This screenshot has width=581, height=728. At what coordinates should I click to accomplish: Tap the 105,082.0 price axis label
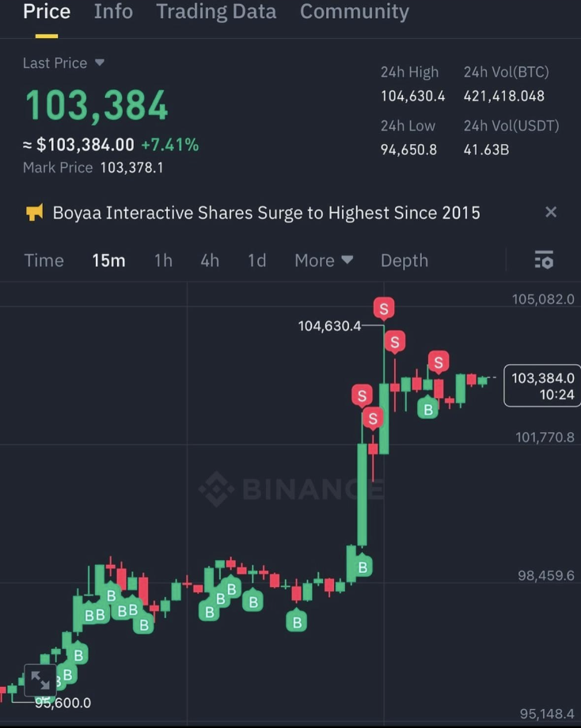click(543, 299)
